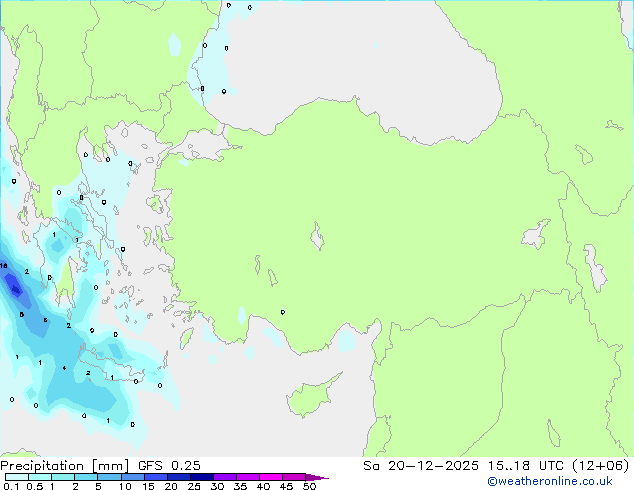The width and height of the screenshot is (634, 490).
Task: Click the legend label '35'
Action: click(x=240, y=486)
